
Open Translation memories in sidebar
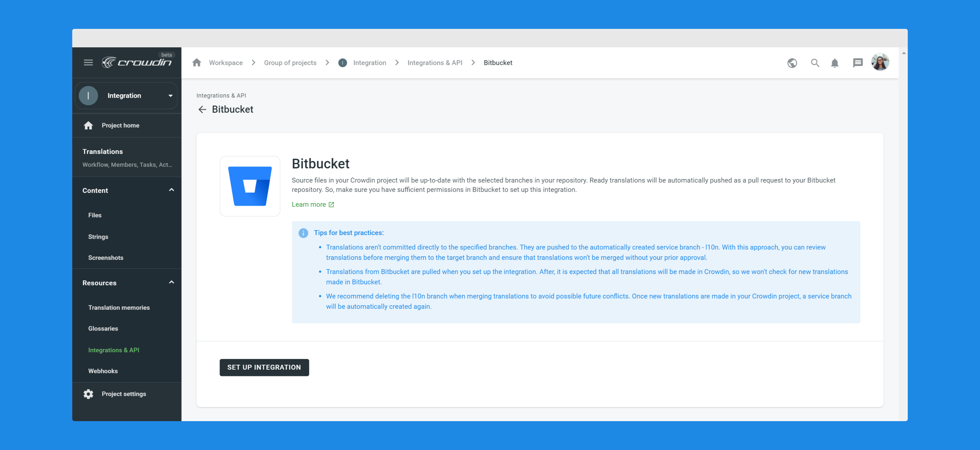tap(119, 307)
